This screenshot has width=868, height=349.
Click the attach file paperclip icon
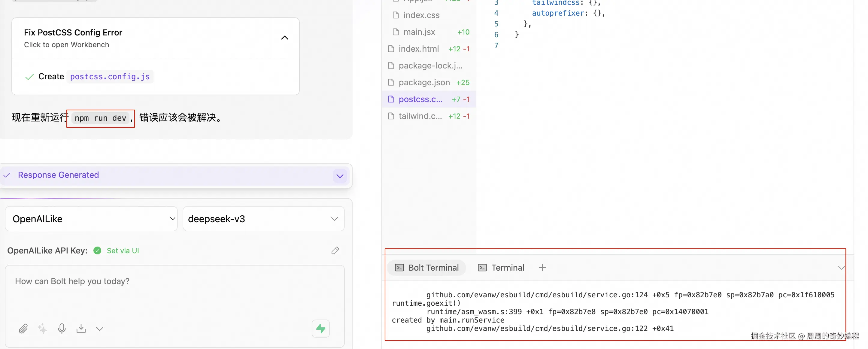tap(23, 329)
